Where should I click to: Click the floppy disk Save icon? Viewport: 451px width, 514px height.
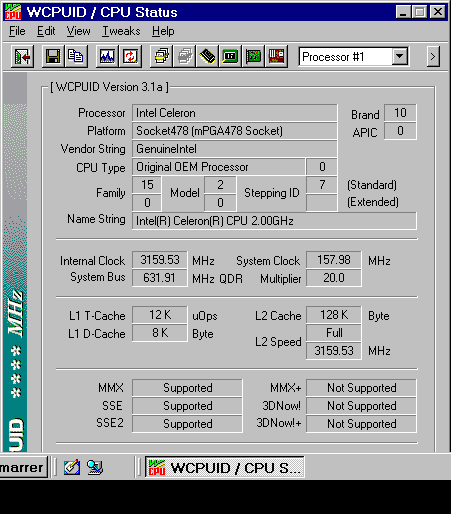point(53,57)
